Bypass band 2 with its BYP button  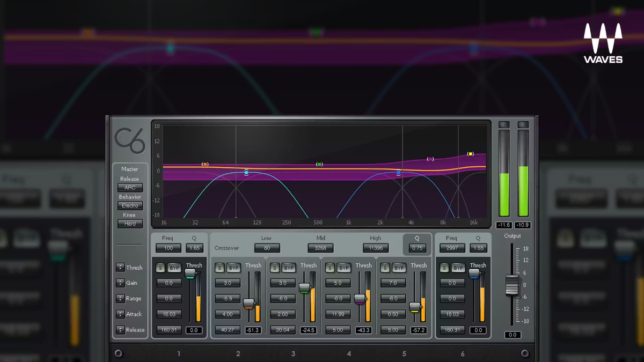[x=233, y=268]
